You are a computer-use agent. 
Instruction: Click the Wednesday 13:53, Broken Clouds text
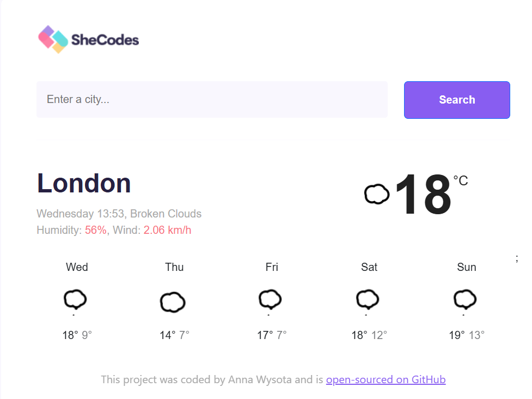tap(119, 214)
